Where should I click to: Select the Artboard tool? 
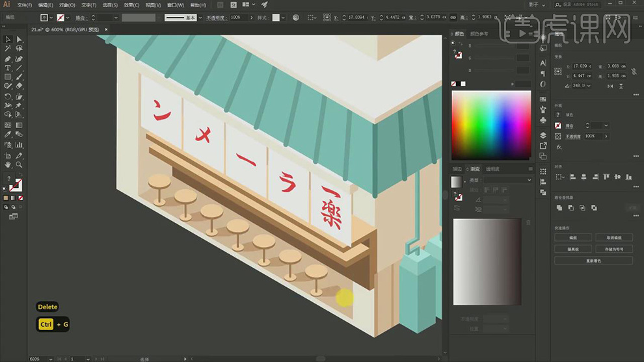coord(8,155)
